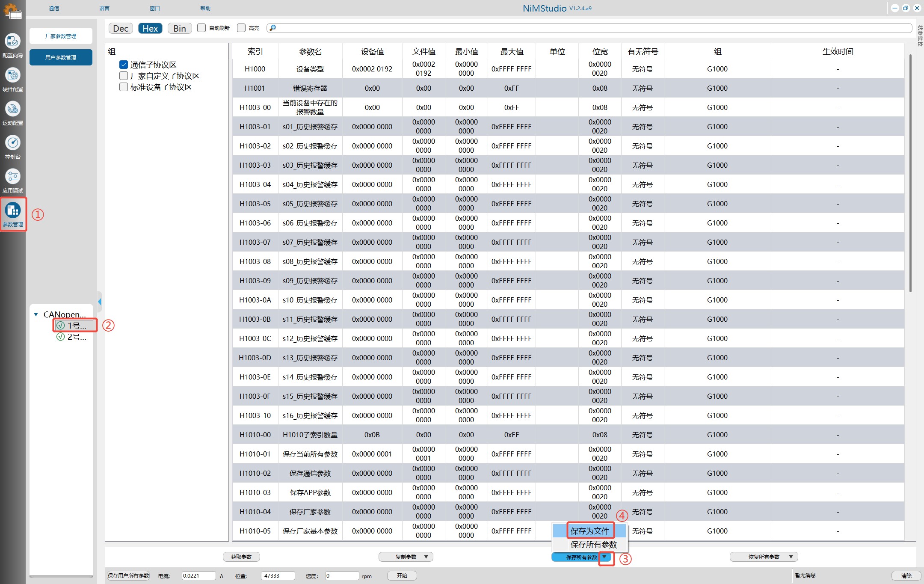Click the 文件值 column header

(423, 51)
